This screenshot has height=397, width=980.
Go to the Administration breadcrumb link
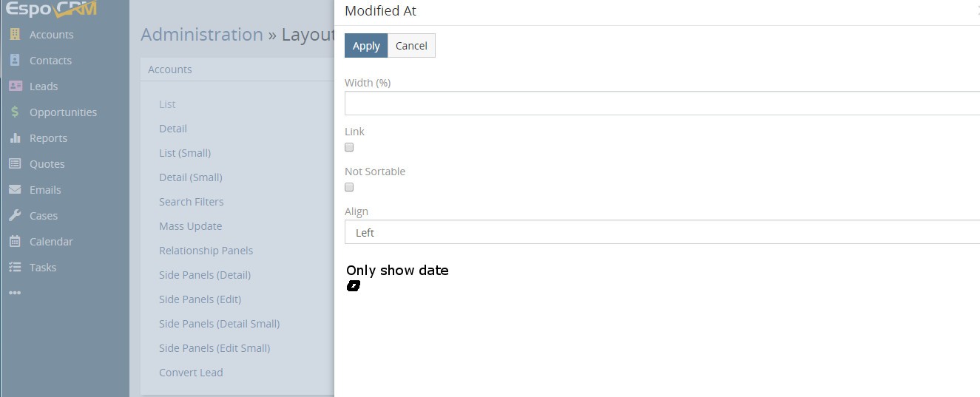click(202, 35)
